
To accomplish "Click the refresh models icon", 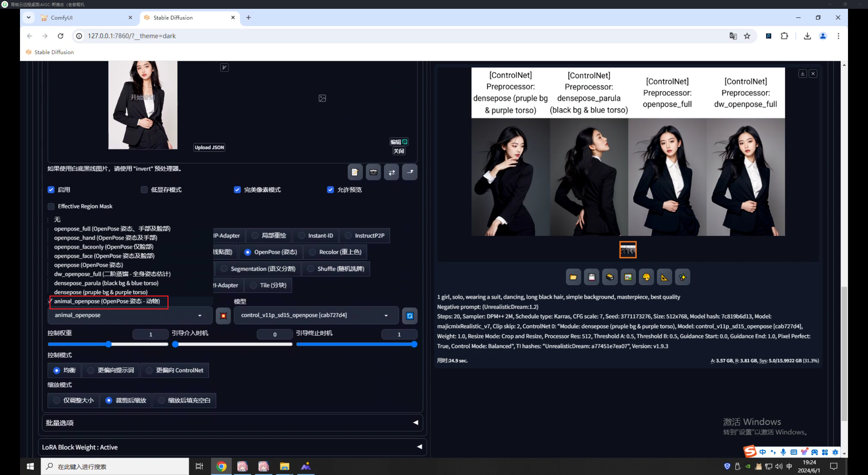I will [410, 316].
